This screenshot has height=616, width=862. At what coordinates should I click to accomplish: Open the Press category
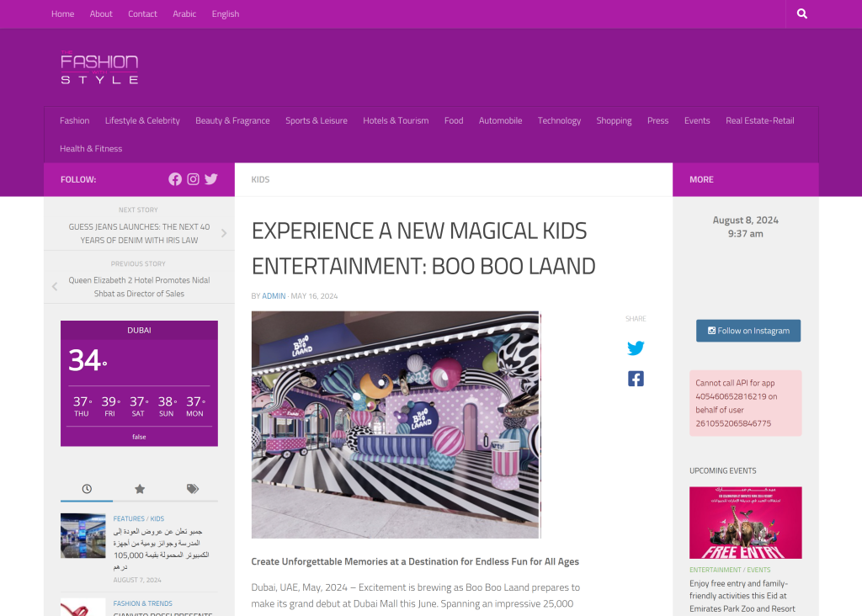click(x=657, y=120)
